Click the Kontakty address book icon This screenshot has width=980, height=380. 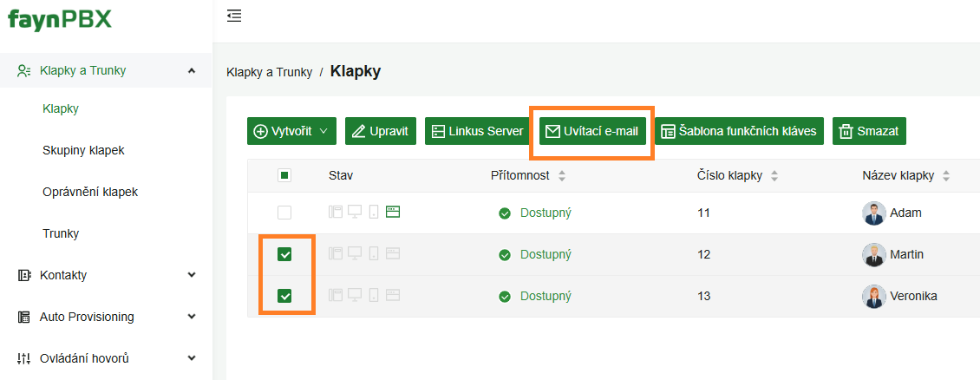[23, 275]
